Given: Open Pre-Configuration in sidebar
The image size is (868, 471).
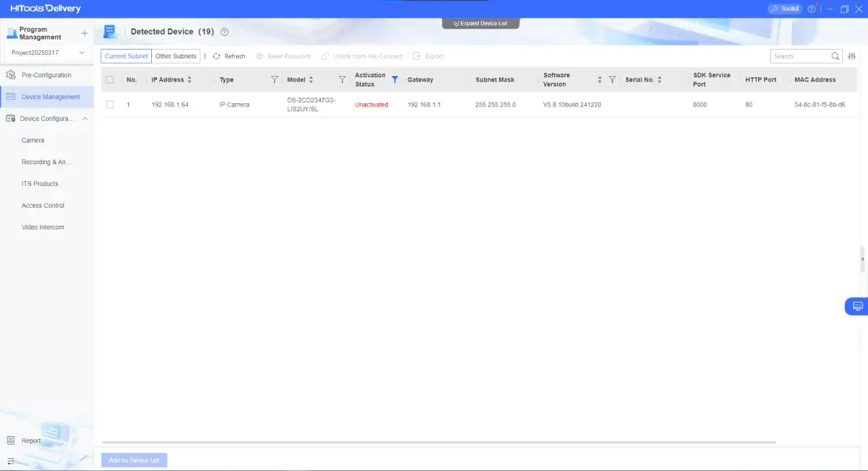Looking at the screenshot, I should 46,75.
